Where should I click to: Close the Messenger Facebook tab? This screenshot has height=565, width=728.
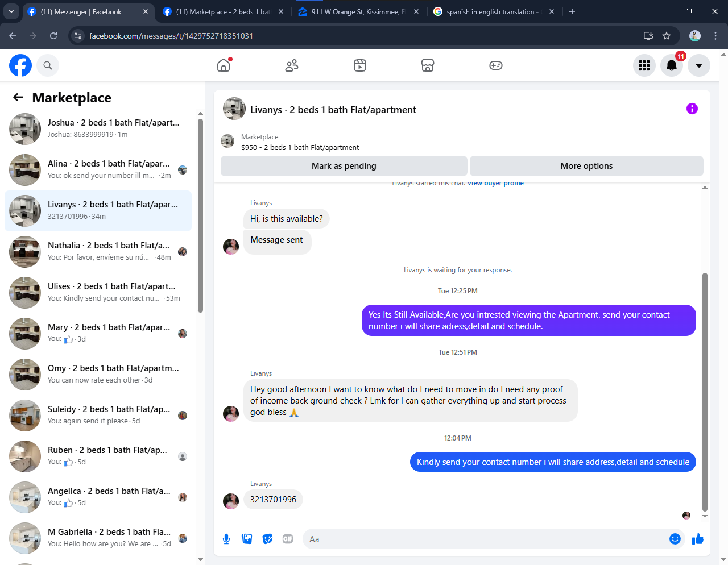[146, 11]
